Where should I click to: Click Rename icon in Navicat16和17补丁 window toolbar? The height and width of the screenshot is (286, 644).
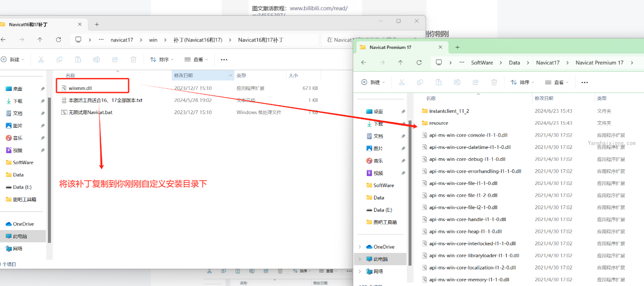pyautogui.click(x=96, y=59)
